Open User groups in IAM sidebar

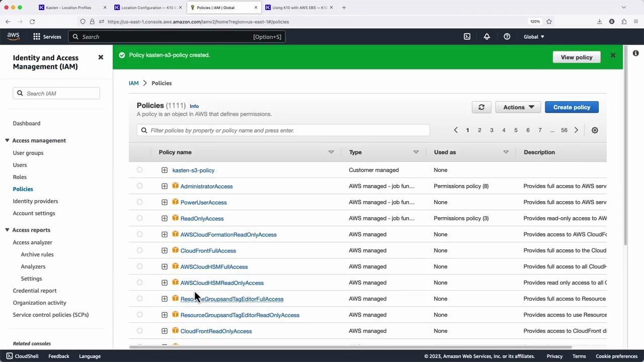[x=28, y=153]
